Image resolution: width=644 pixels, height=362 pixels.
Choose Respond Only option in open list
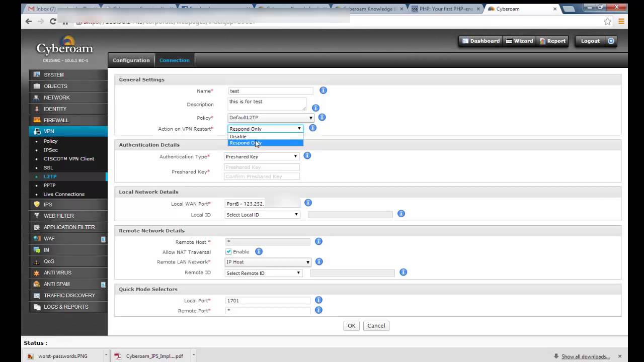click(266, 143)
